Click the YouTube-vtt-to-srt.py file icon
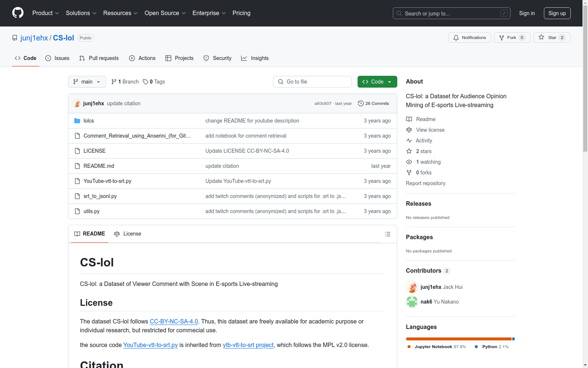Viewport: 588px width, 368px height. click(77, 181)
